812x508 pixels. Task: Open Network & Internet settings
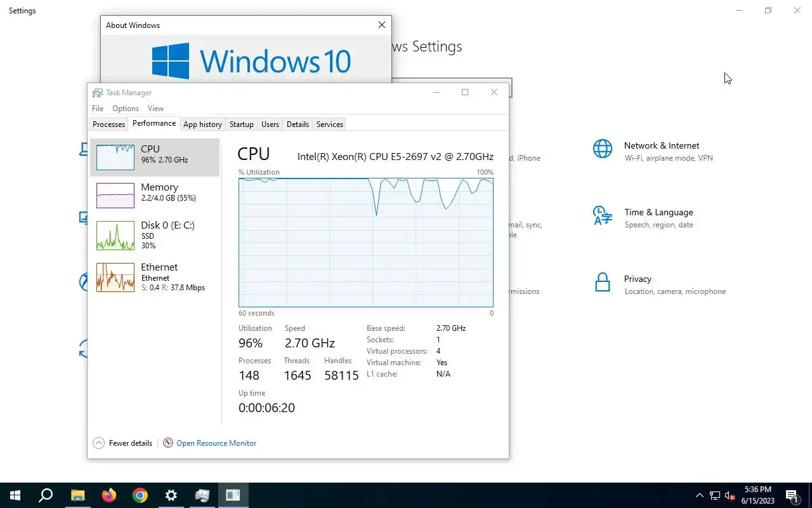(662, 151)
